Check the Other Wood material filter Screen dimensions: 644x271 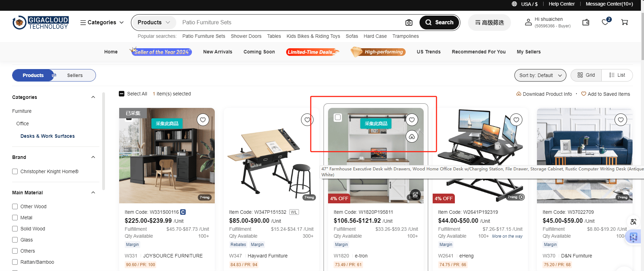click(15, 206)
